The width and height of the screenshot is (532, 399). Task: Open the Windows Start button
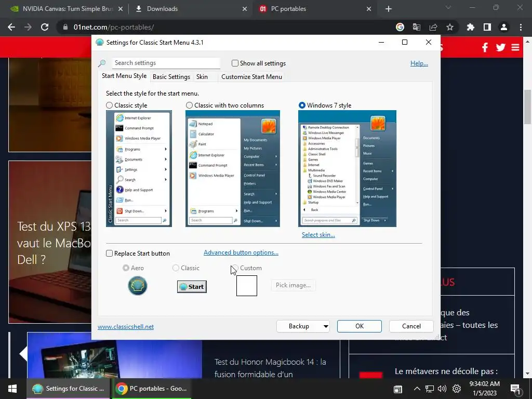[12, 389]
